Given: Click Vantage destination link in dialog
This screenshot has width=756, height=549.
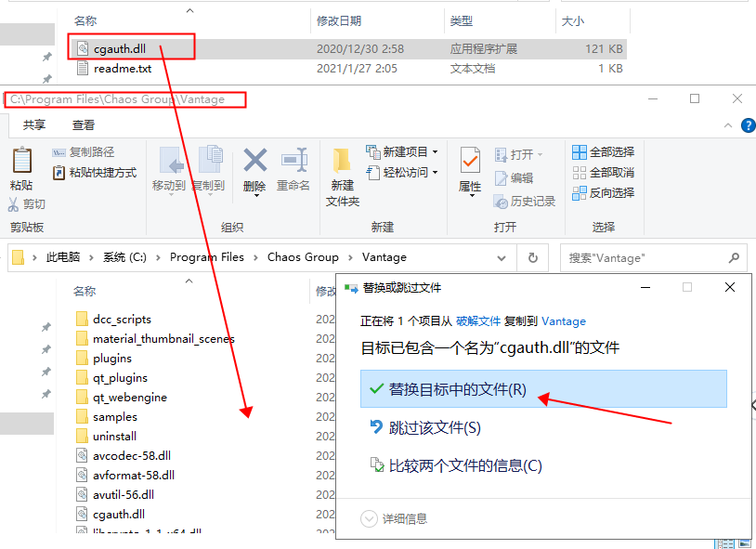Looking at the screenshot, I should [x=564, y=321].
